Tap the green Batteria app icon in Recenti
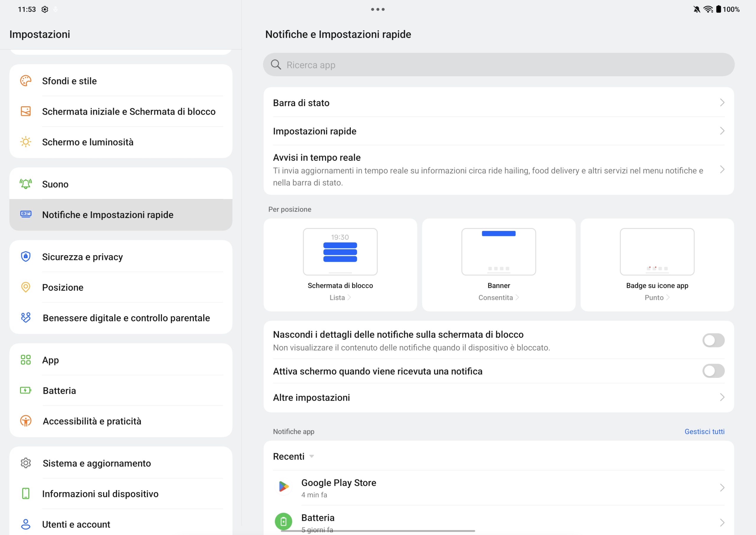Image resolution: width=756 pixels, height=535 pixels. [283, 521]
